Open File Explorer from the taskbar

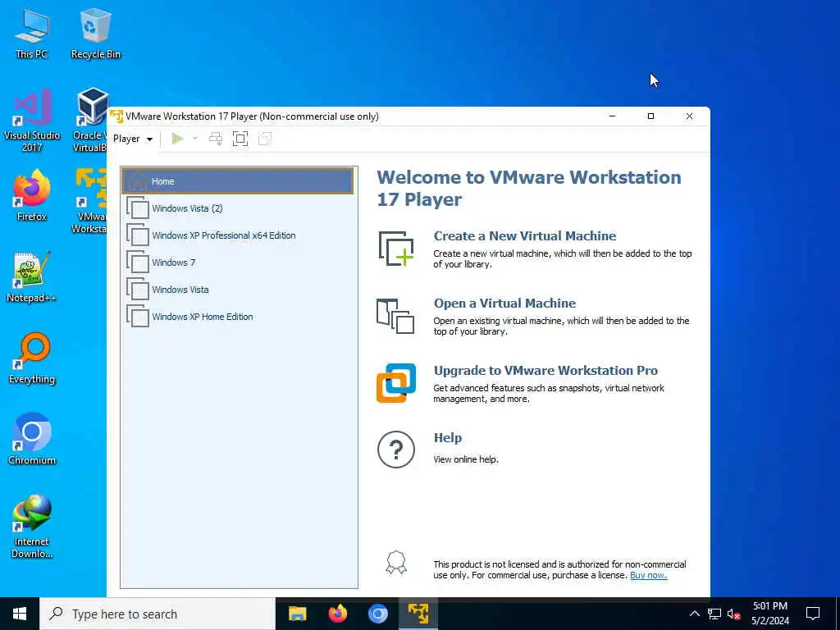pyautogui.click(x=297, y=614)
